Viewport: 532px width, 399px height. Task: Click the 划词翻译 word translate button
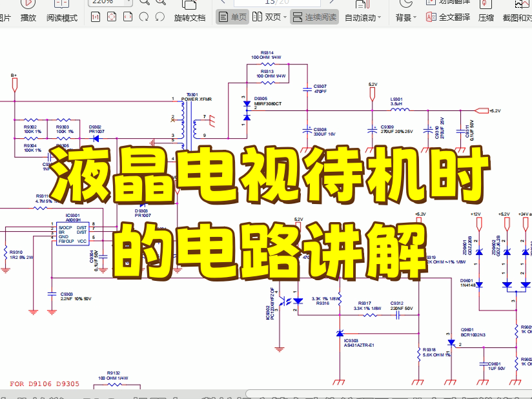coord(448,2)
